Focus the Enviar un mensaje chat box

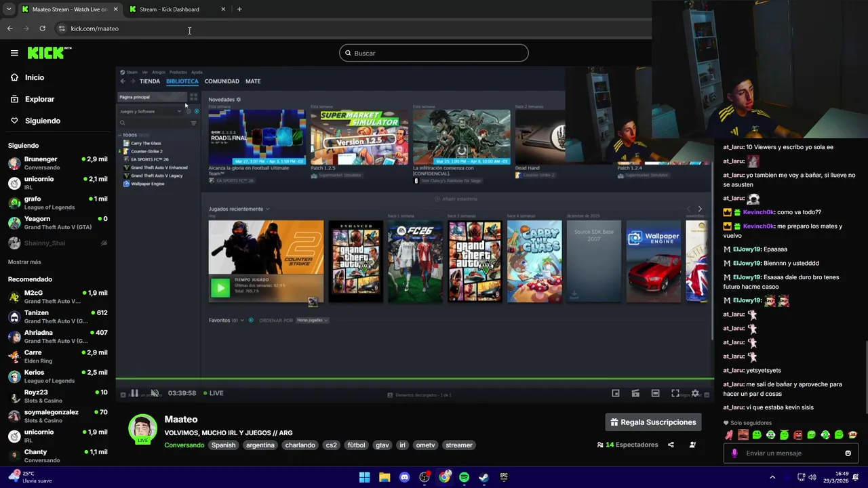(x=791, y=453)
